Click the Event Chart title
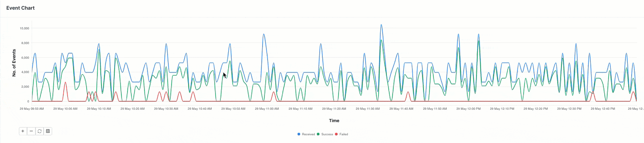The width and height of the screenshot is (644, 143). pos(20,8)
